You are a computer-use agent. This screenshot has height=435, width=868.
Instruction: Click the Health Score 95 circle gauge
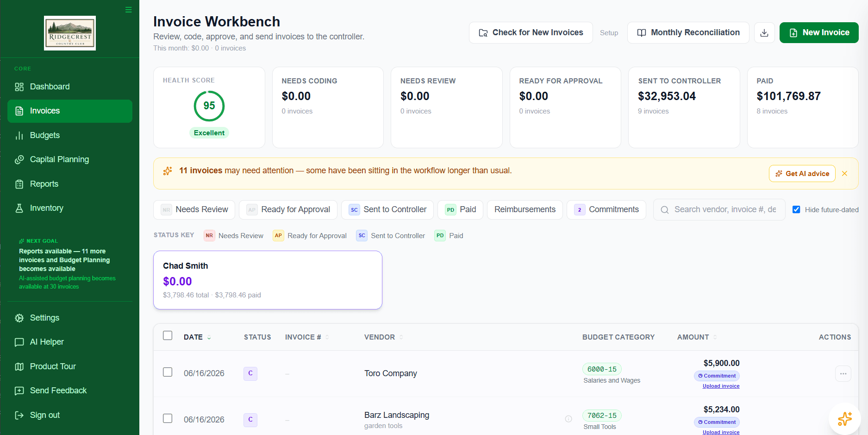click(209, 106)
